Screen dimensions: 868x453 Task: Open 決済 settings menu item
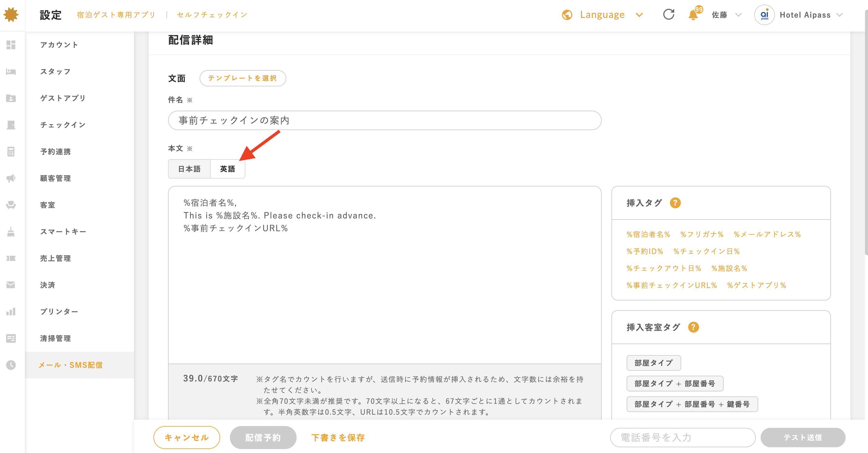48,285
